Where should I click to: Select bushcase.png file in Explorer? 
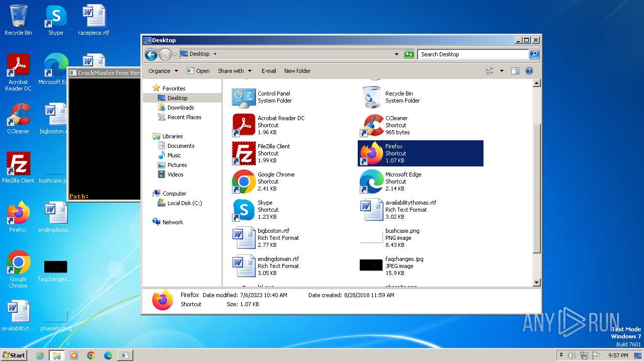420,238
